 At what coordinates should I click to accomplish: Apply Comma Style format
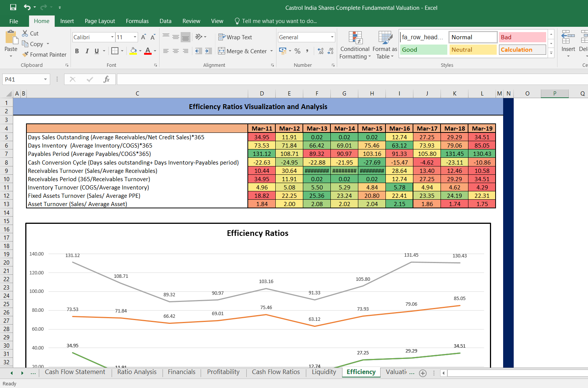(307, 51)
